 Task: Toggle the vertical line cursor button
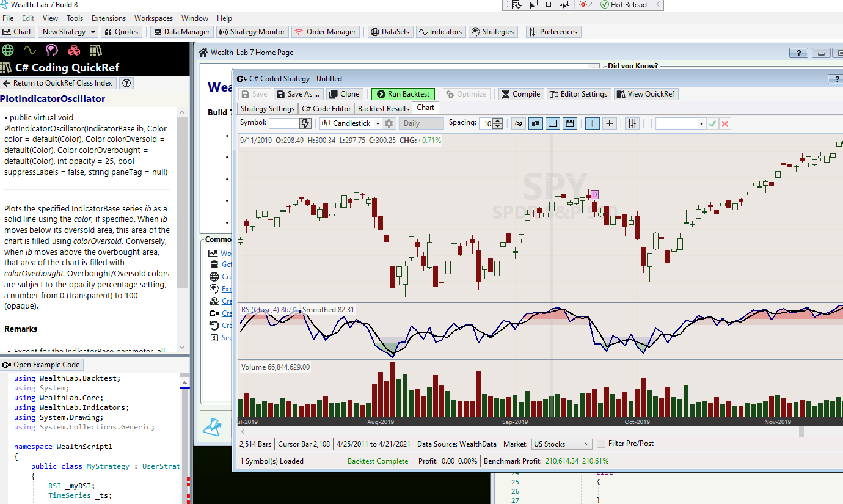click(592, 123)
